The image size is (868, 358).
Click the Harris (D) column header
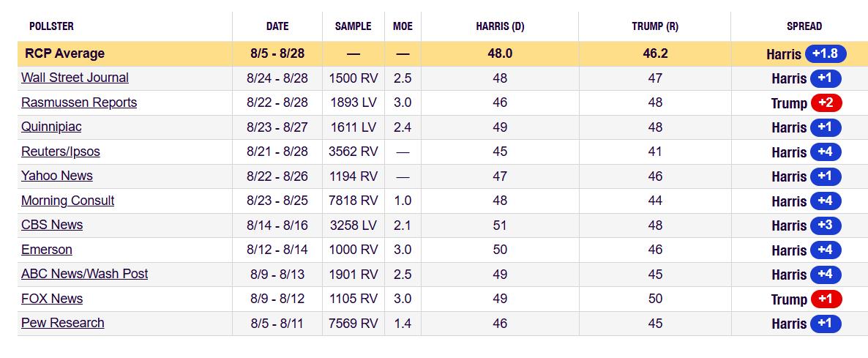(500, 26)
